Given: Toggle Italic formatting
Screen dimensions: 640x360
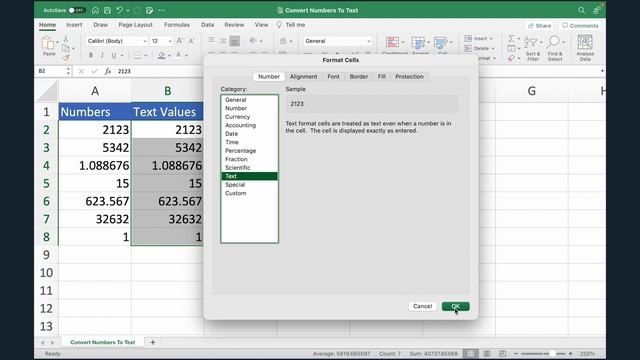Looking at the screenshot, I should pyautogui.click(x=102, y=56).
